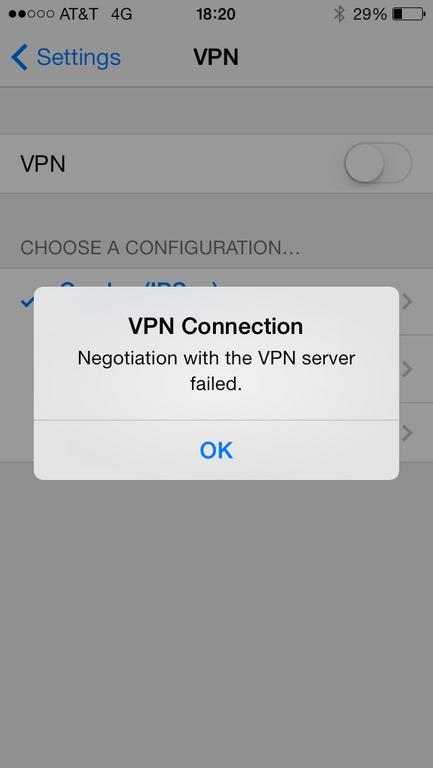
Task: Toggle the VPN switch
Action: (378, 163)
